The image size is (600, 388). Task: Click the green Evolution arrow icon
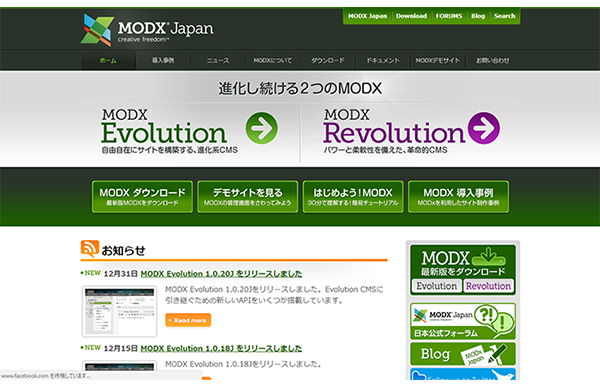[x=262, y=128]
